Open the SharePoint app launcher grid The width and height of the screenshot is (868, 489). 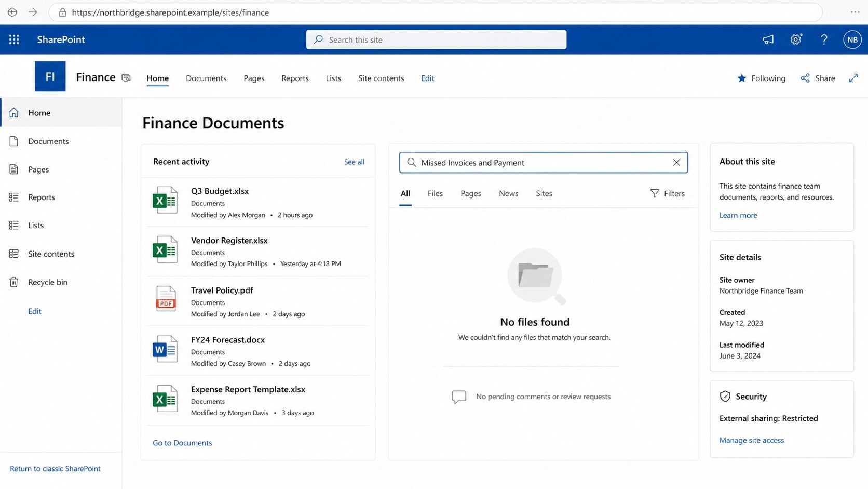14,39
